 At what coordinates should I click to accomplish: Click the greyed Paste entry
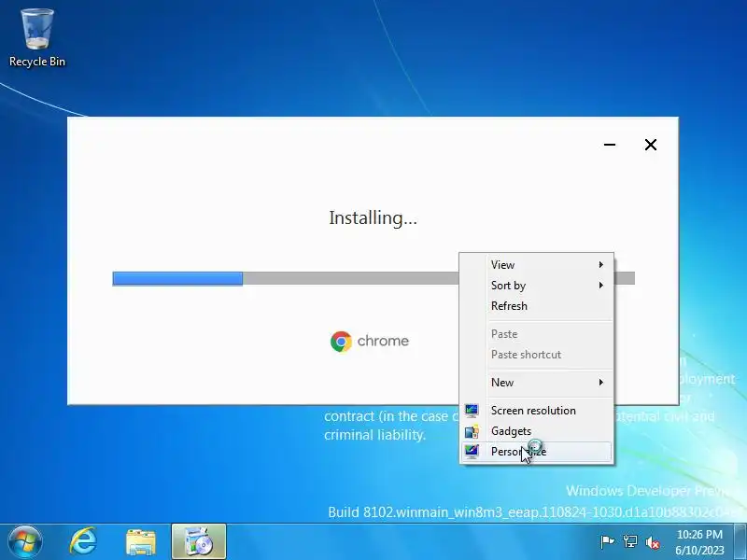536,334
